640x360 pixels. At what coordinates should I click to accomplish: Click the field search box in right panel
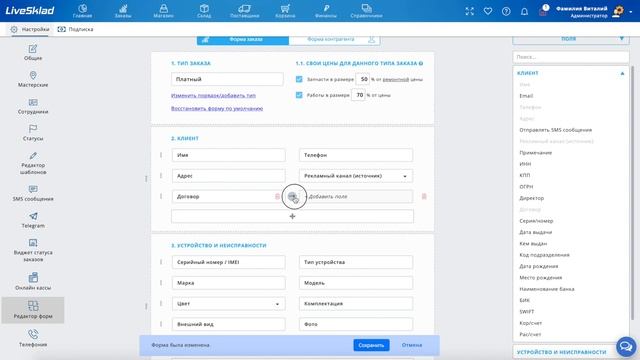point(570,57)
